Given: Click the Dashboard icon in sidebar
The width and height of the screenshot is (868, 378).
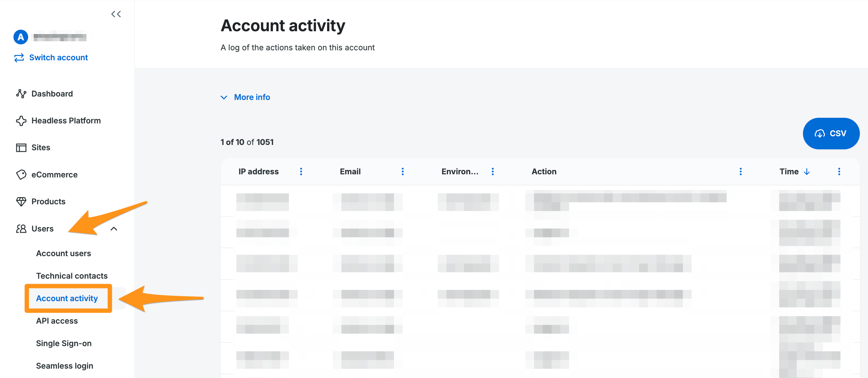Looking at the screenshot, I should (21, 94).
